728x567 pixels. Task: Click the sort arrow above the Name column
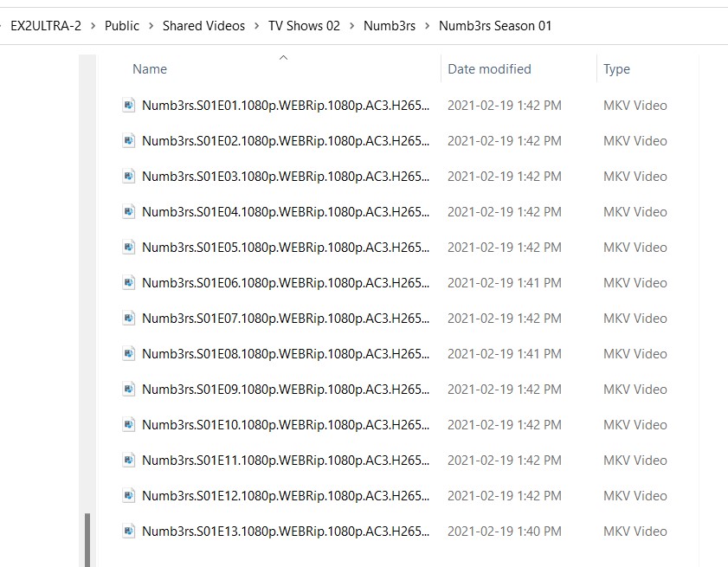pos(283,58)
